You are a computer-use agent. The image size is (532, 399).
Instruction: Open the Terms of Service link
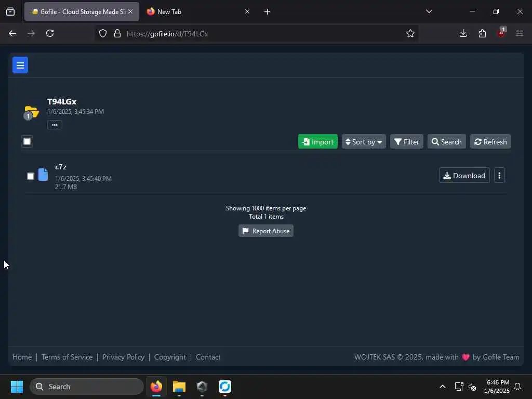[x=67, y=357]
